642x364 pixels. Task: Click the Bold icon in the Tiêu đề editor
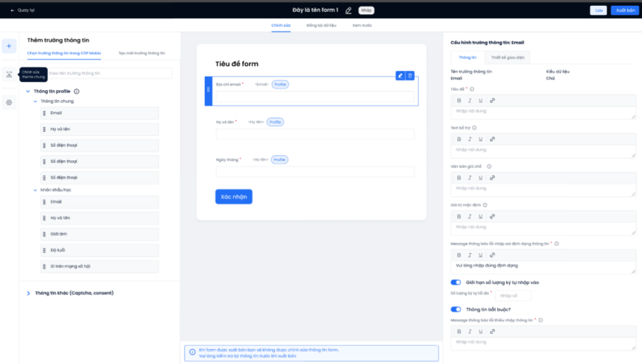pyautogui.click(x=459, y=100)
